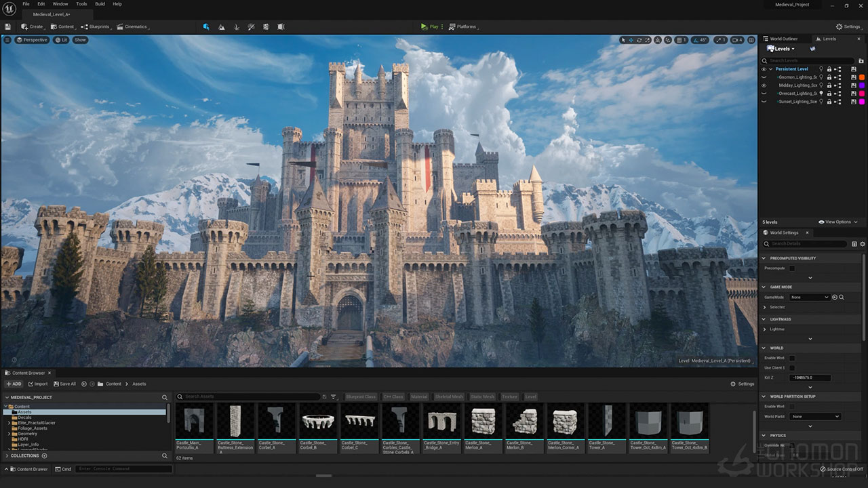Collapse the Persistent Level tree in Levels panel

770,69
